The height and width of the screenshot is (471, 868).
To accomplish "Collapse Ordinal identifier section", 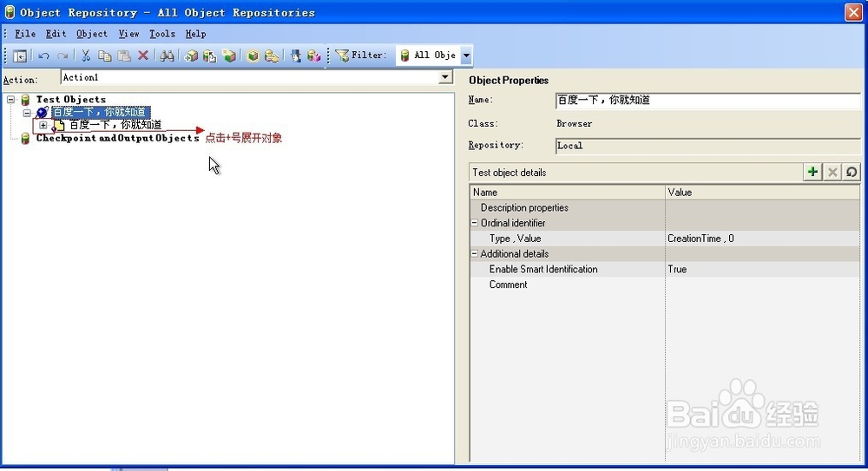I will point(475,223).
